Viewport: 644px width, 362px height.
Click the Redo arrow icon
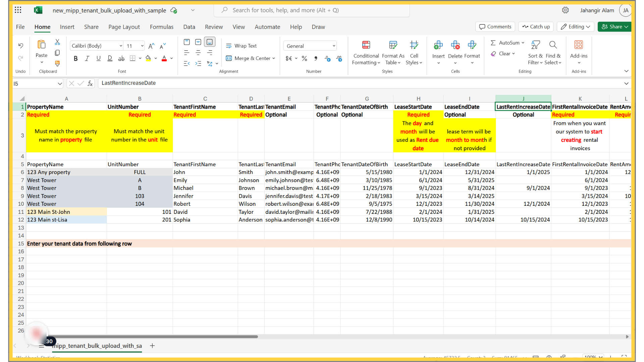click(21, 58)
